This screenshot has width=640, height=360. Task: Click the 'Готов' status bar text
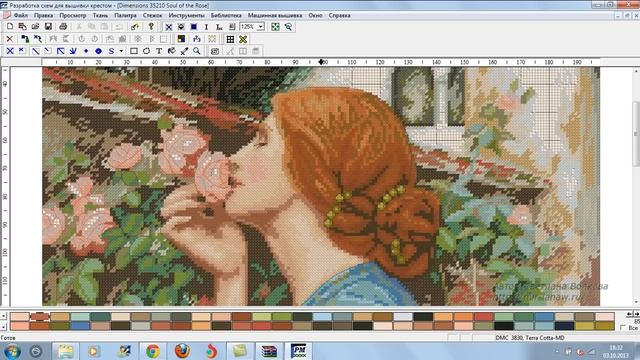(8, 338)
